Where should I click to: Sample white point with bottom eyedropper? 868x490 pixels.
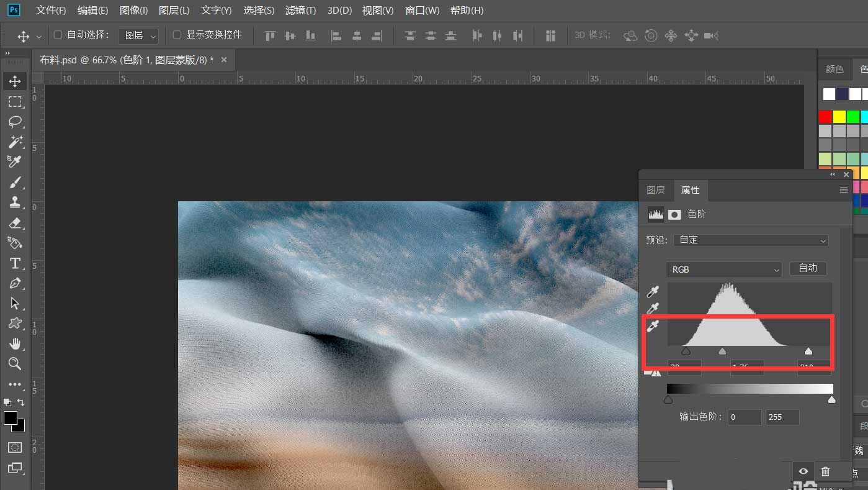(653, 326)
